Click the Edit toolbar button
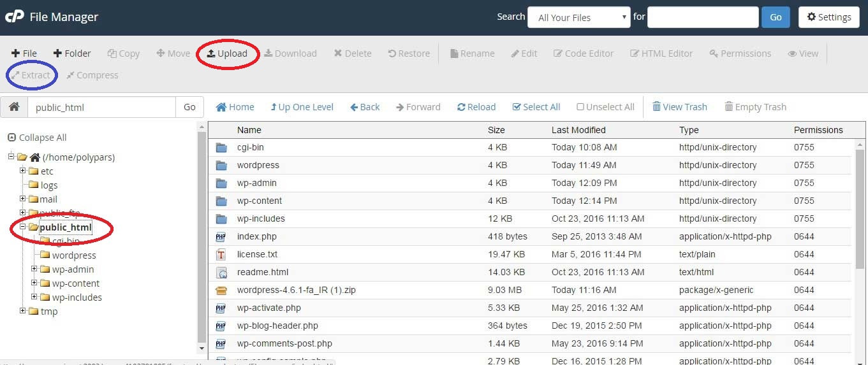The image size is (868, 365). click(524, 54)
